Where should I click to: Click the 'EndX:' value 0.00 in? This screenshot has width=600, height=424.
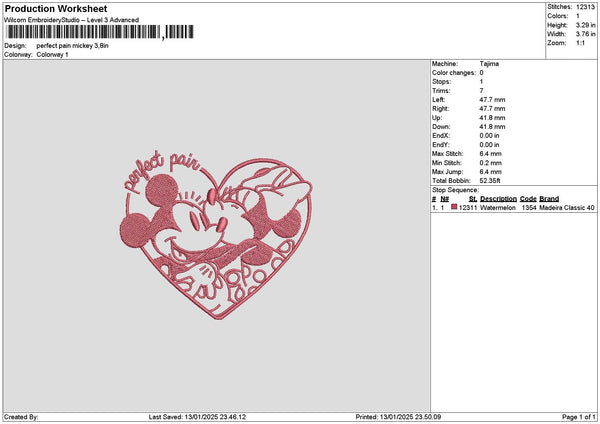(489, 136)
